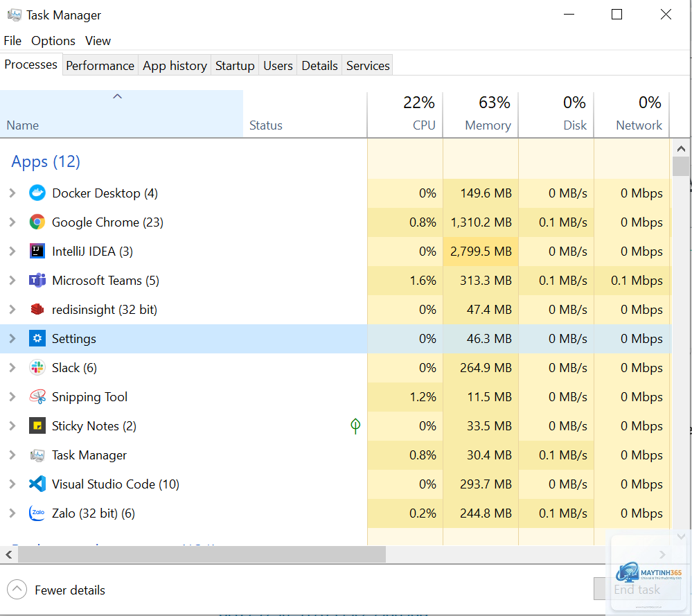The image size is (692, 616).
Task: Expand the Visual Studio Code process group
Action: click(12, 484)
